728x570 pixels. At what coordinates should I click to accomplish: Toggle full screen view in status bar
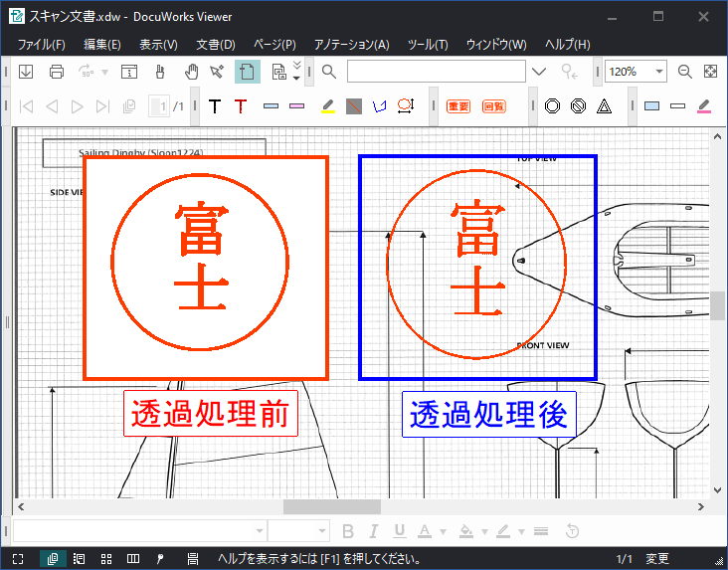tap(18, 559)
